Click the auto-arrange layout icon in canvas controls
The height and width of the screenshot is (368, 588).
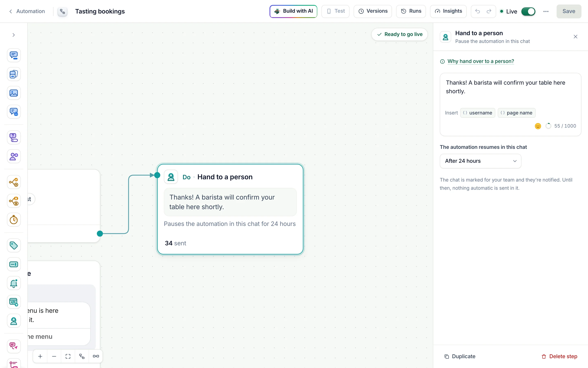[x=82, y=356]
